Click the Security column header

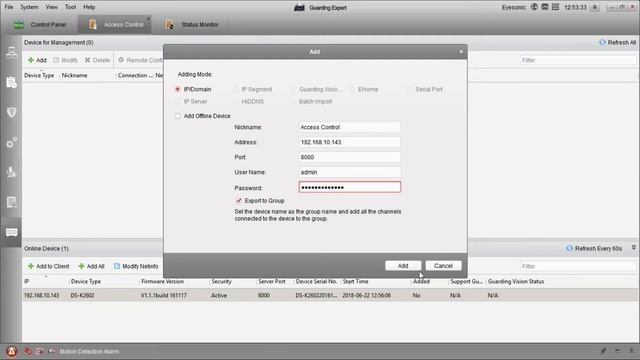coord(221,281)
